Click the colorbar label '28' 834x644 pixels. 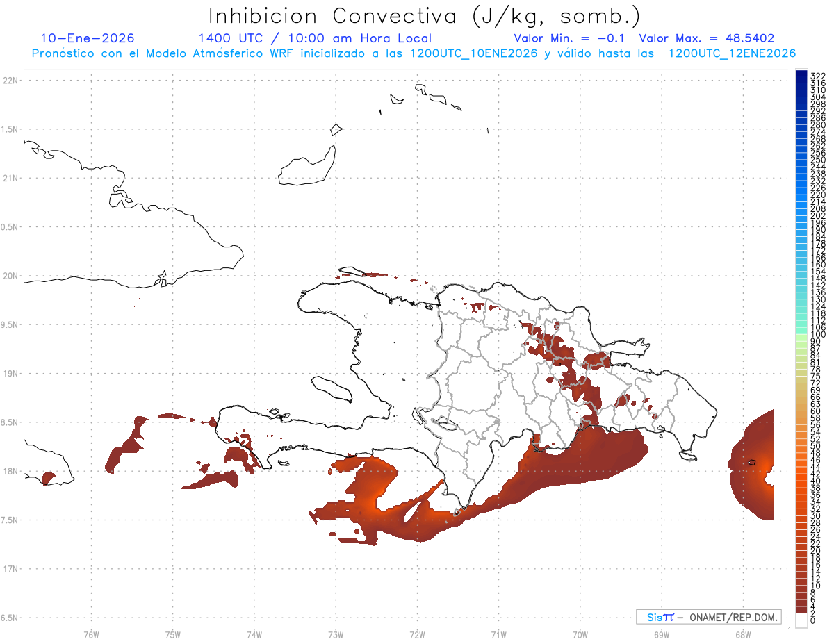816,522
